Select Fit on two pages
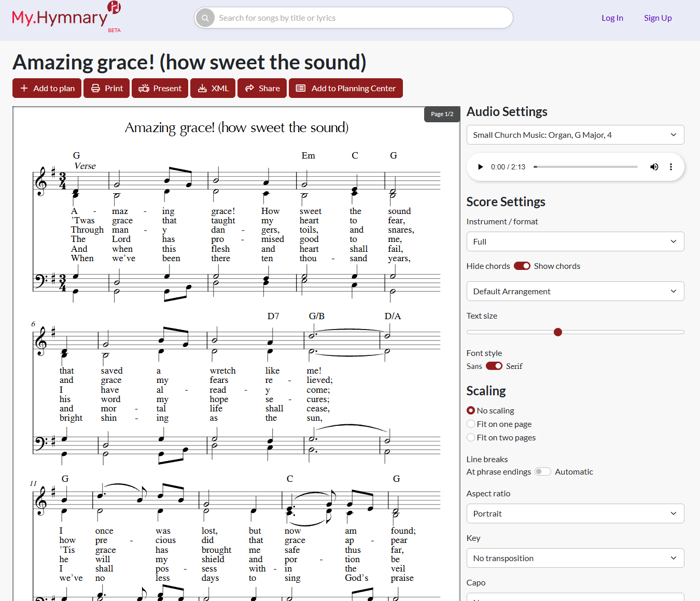 471,437
